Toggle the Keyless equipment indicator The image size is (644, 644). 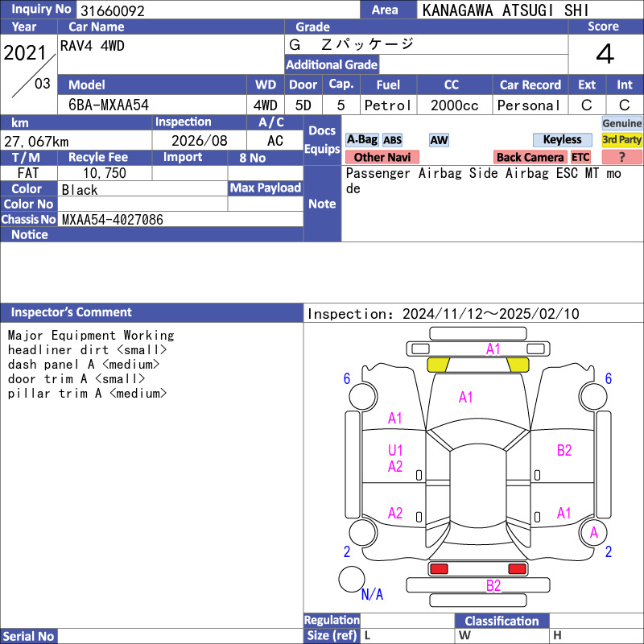click(562, 140)
